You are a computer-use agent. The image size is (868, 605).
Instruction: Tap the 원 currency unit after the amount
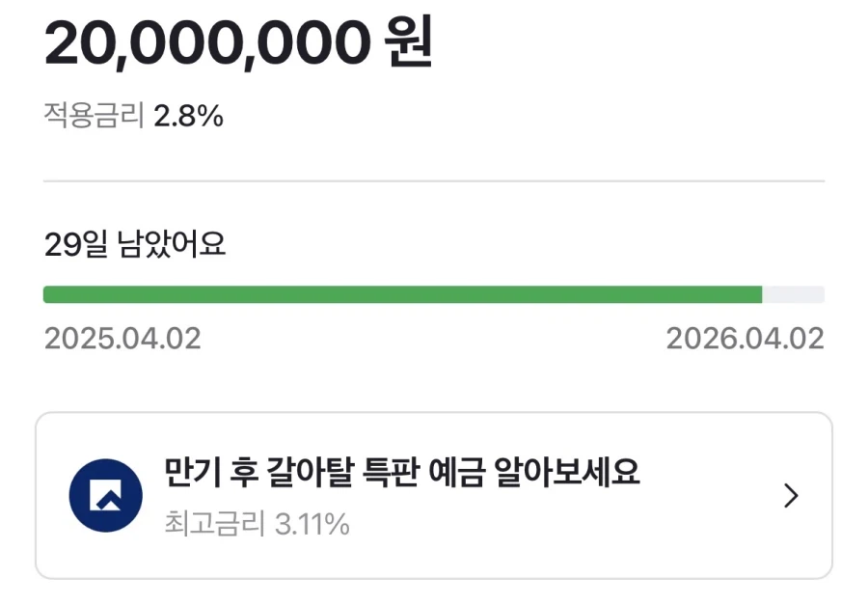point(407,44)
